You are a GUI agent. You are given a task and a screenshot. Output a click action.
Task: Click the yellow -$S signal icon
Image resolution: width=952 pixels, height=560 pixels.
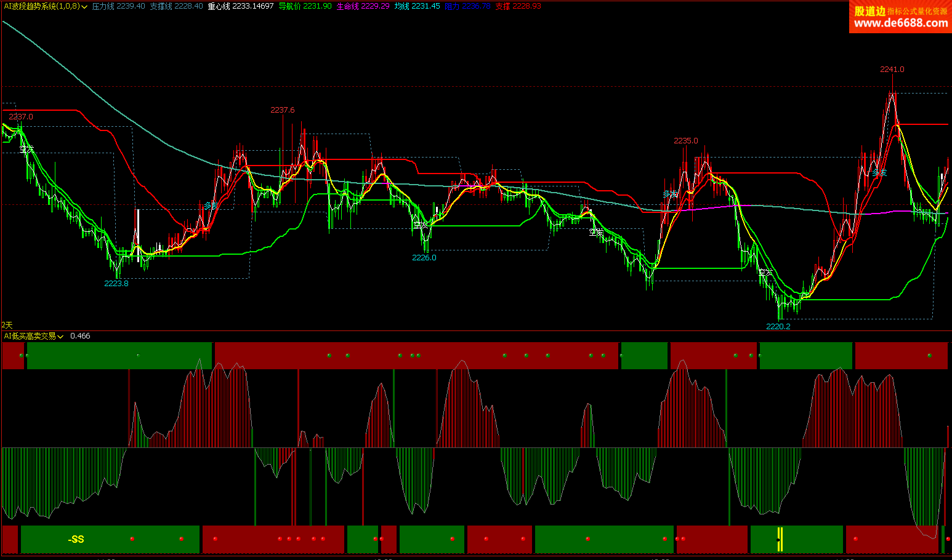(76, 540)
